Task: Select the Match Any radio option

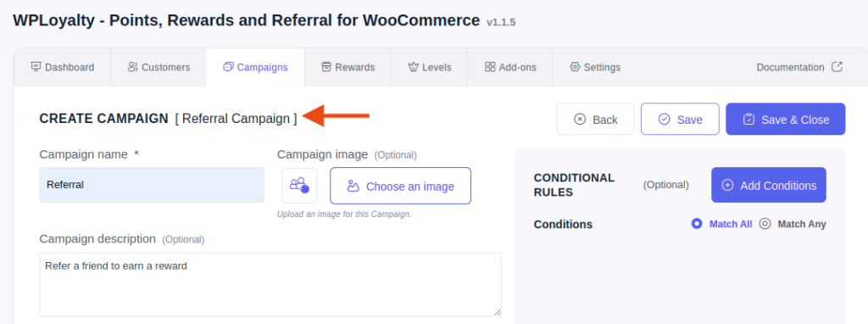Action: tap(765, 224)
